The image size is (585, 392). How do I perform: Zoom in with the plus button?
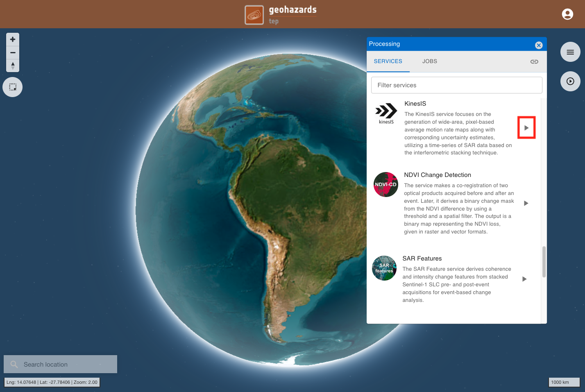13,39
